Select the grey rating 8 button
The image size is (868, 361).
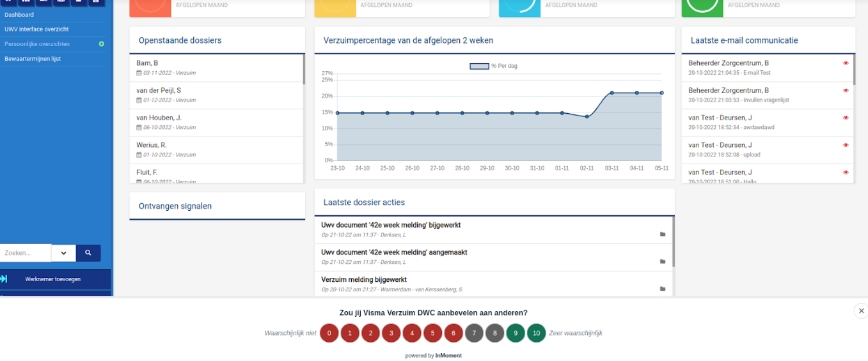click(x=495, y=333)
